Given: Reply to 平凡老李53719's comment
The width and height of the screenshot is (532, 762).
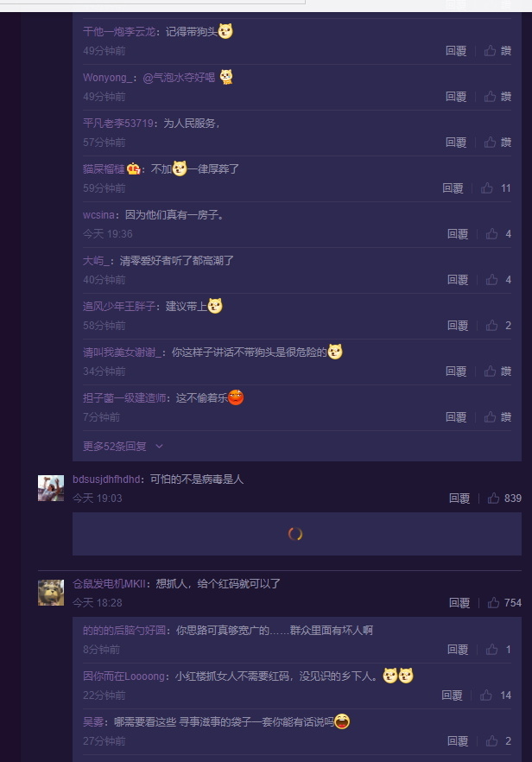Looking at the screenshot, I should click(x=456, y=143).
